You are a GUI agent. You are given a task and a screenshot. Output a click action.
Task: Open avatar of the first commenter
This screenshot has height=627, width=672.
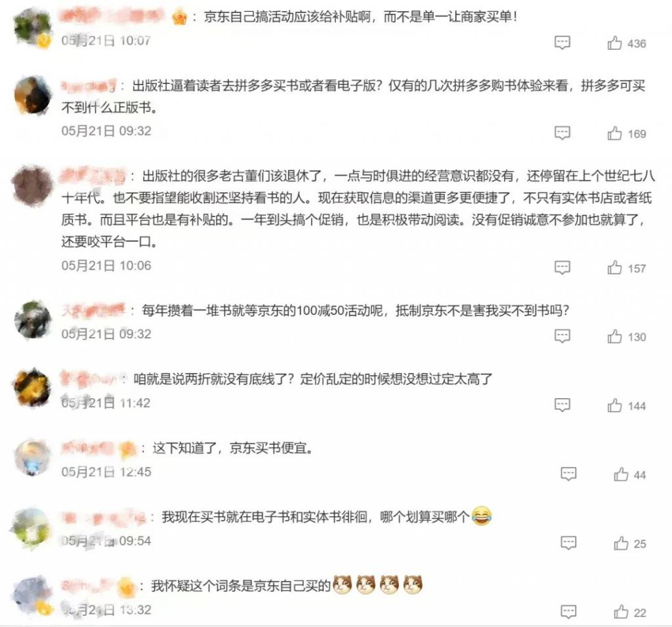coord(32,26)
